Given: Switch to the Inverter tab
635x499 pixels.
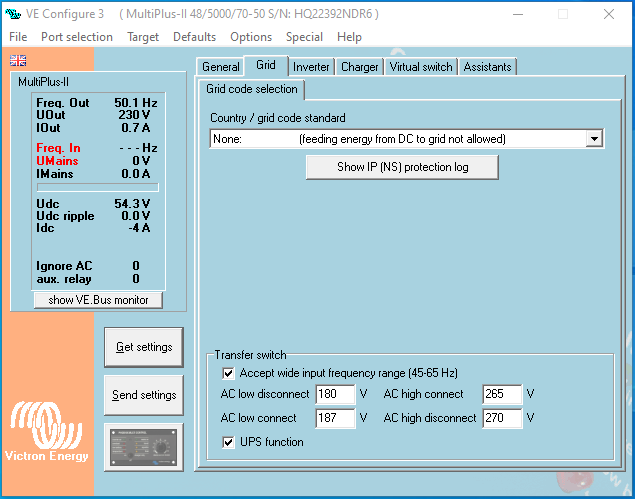Looking at the screenshot, I should (311, 67).
